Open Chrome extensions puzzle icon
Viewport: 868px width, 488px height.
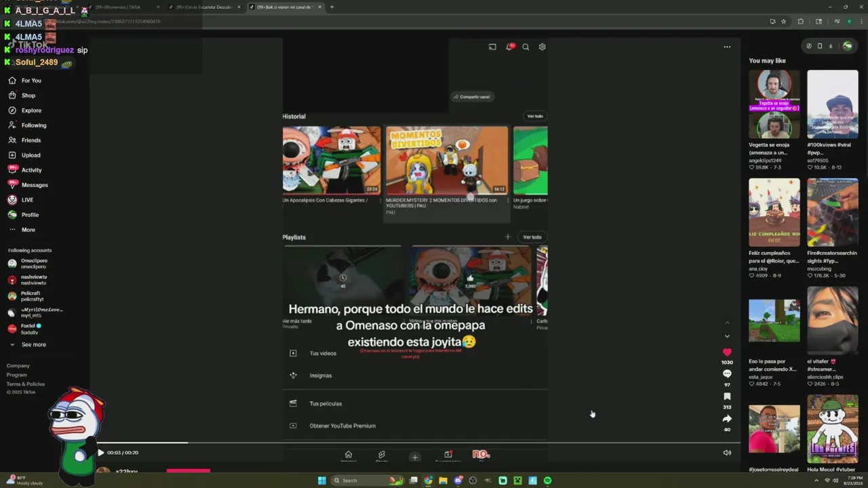pos(800,22)
